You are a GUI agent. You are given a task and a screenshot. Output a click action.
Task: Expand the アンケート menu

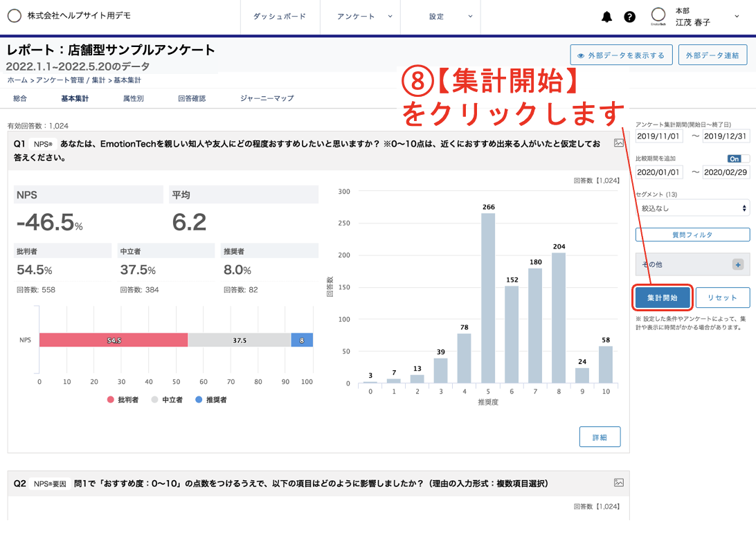360,16
